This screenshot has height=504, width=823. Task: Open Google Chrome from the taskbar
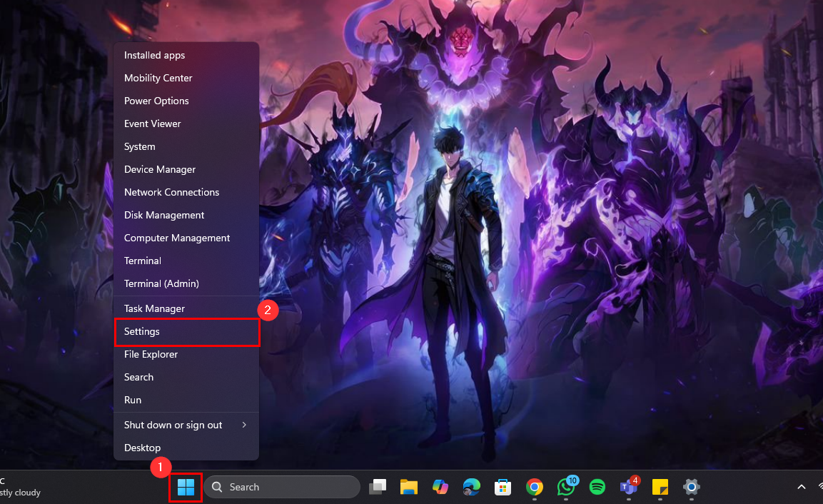(x=534, y=488)
